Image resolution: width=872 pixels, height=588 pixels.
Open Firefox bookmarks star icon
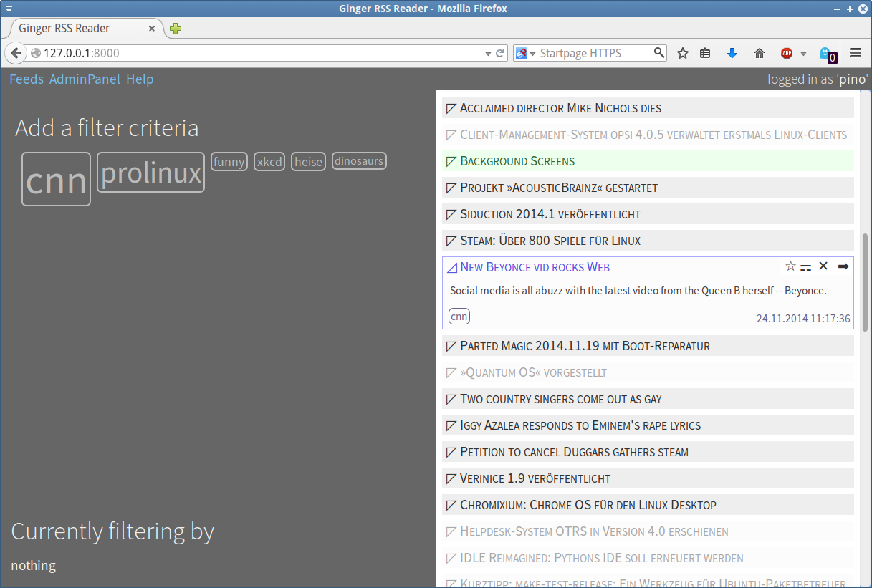(x=683, y=53)
